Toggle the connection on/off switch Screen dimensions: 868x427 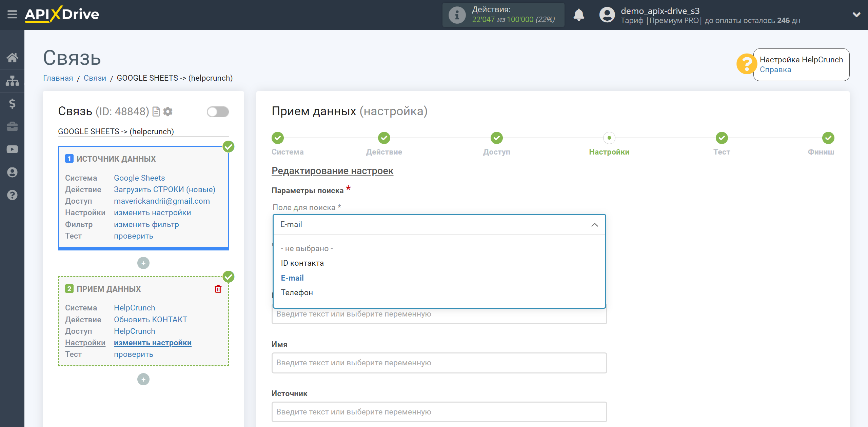tap(218, 112)
